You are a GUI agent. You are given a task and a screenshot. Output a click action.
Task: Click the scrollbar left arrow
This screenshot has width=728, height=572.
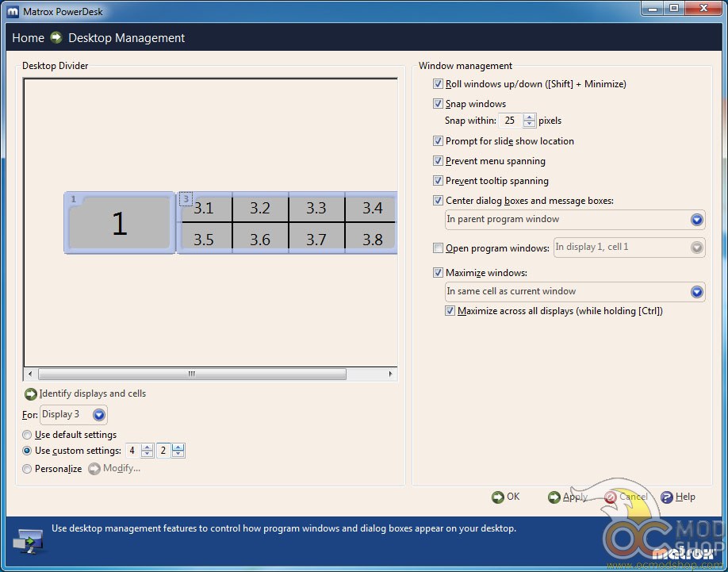coord(30,374)
